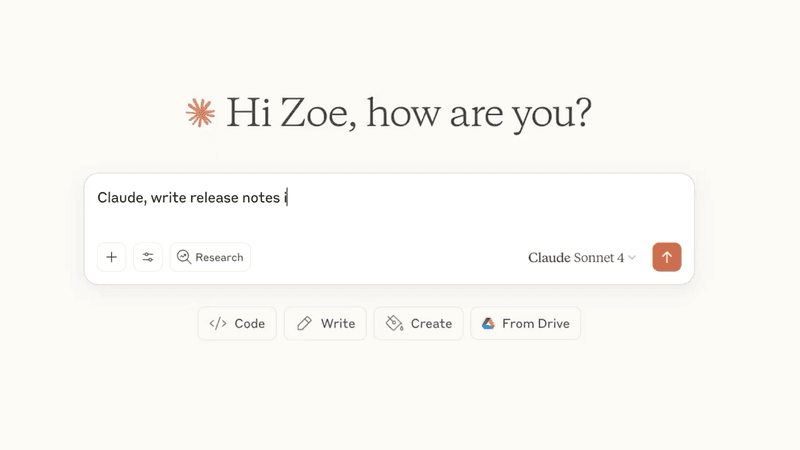The image size is (800, 450).
Task: Click the pencil icon on Write chip
Action: 305,323
